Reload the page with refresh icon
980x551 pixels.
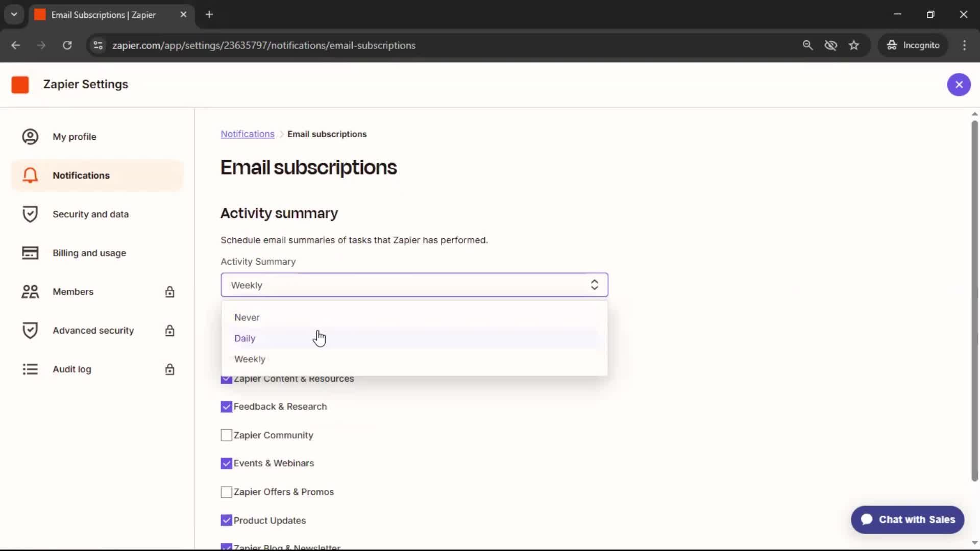click(67, 45)
